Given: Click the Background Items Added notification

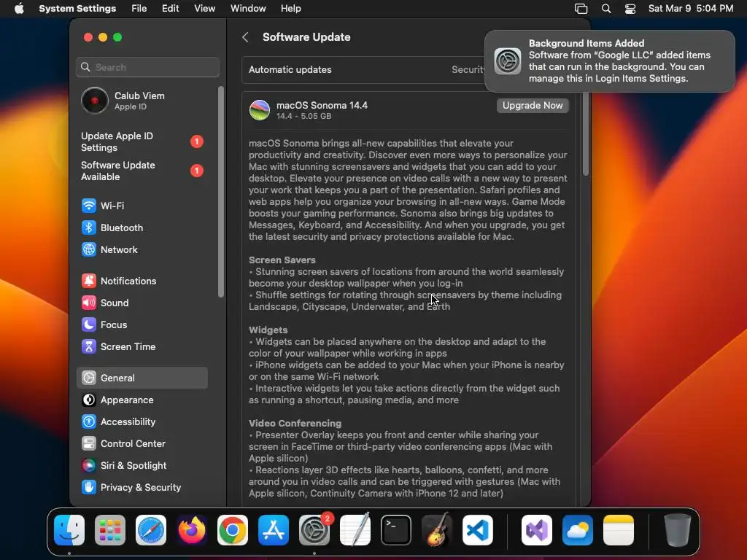Looking at the screenshot, I should [610, 61].
